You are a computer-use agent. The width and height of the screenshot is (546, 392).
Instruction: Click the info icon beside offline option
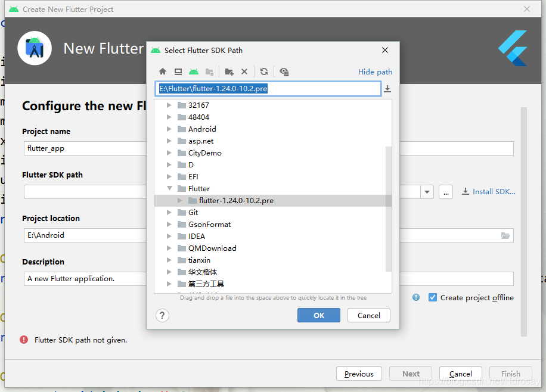click(x=416, y=297)
